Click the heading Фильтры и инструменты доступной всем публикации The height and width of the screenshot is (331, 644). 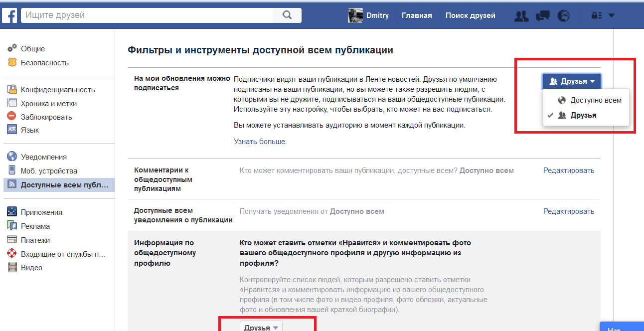pos(261,50)
